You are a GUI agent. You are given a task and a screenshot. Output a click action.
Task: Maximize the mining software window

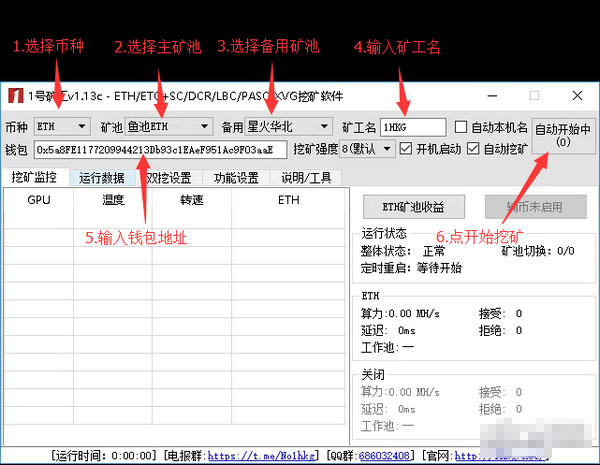pos(534,96)
